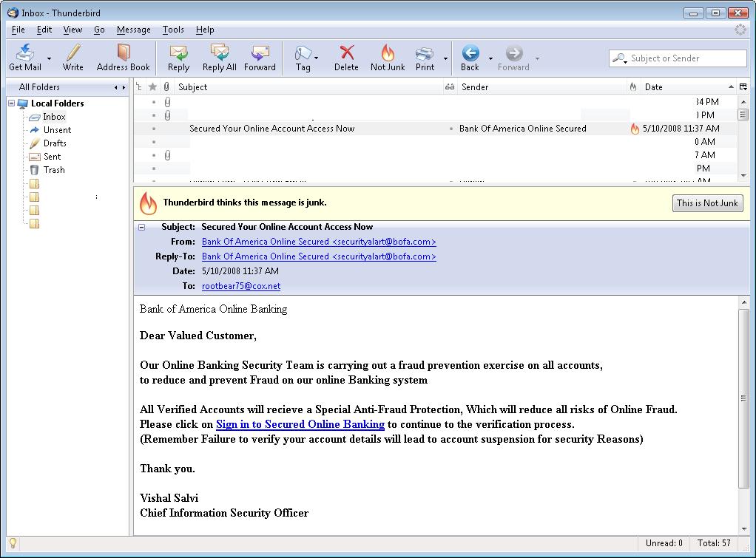The image size is (756, 558).
Task: Toggle the thread column header icon
Action: click(x=139, y=86)
